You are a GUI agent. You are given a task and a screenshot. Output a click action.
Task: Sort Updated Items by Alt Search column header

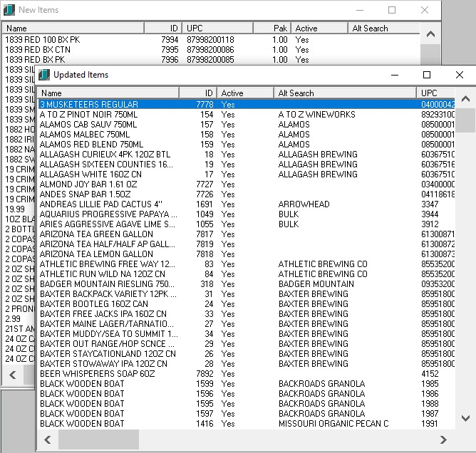(345, 93)
